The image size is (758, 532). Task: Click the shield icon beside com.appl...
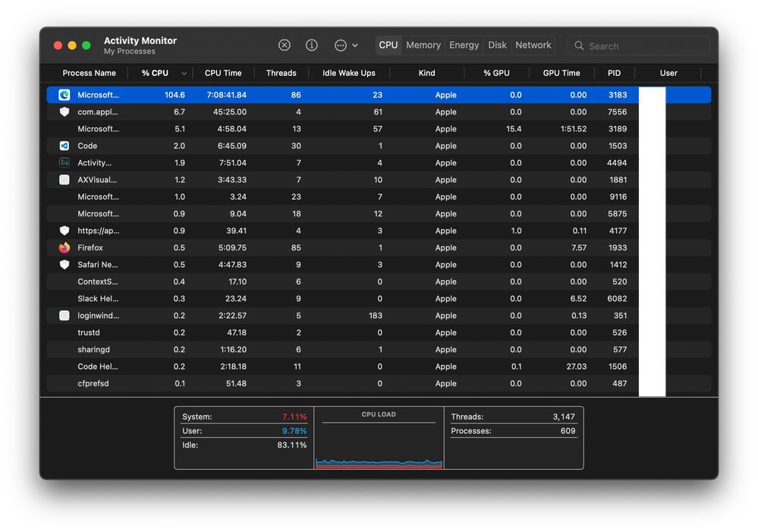point(64,112)
